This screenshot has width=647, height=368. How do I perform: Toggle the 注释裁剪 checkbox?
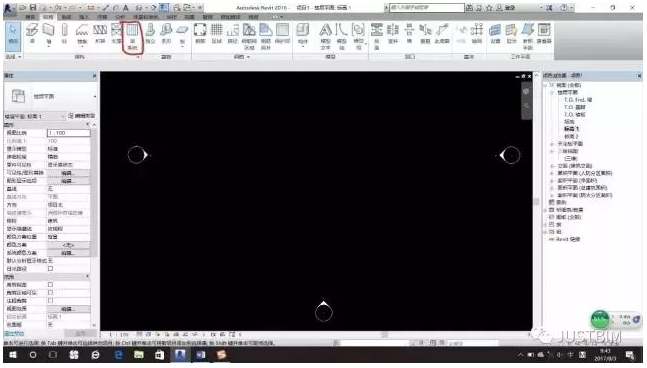pyautogui.click(x=50, y=300)
